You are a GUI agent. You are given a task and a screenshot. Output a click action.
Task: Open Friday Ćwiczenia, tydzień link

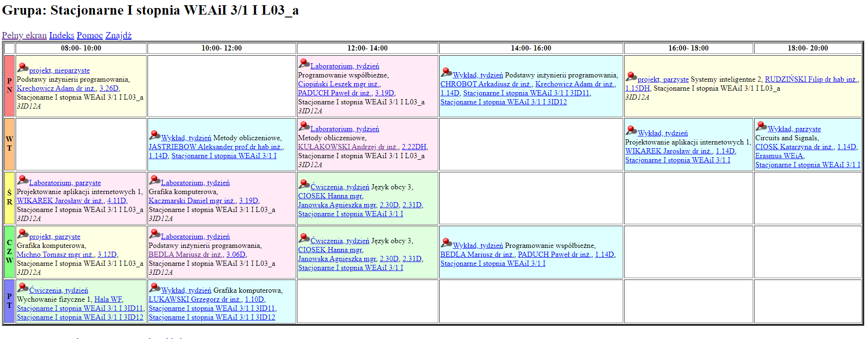tap(59, 290)
